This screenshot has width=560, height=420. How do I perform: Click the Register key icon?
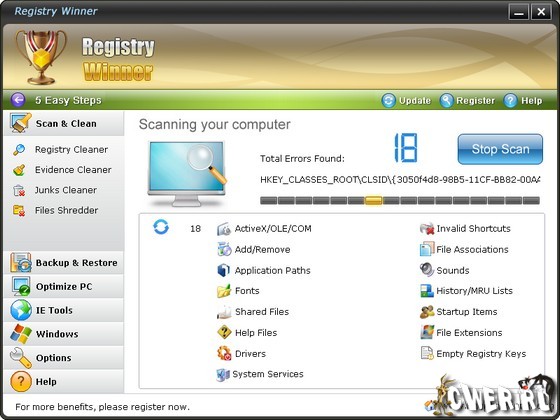(x=446, y=100)
